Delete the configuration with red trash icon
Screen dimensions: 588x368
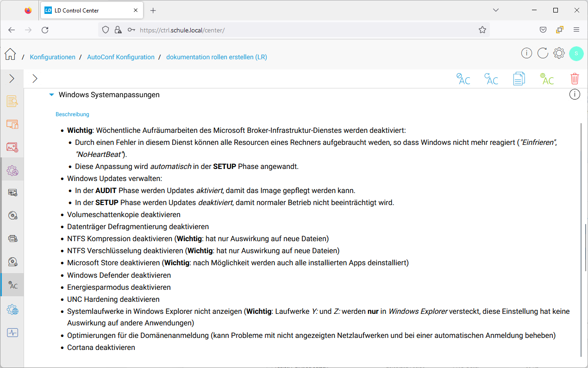tap(575, 79)
